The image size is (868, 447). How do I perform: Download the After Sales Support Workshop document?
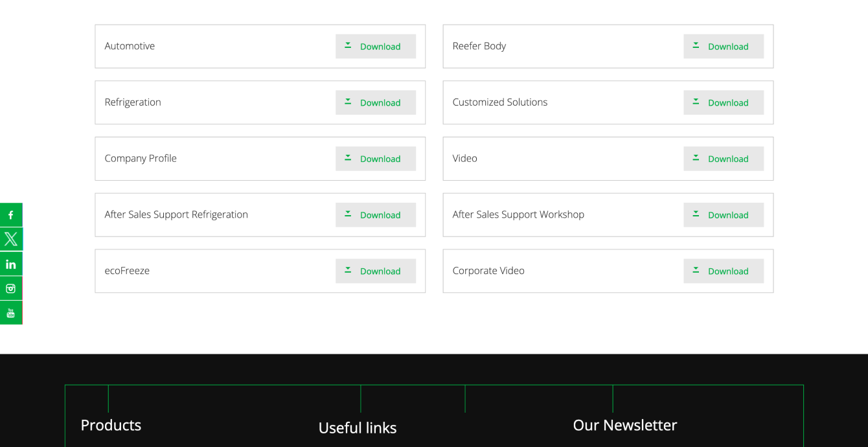724,214
